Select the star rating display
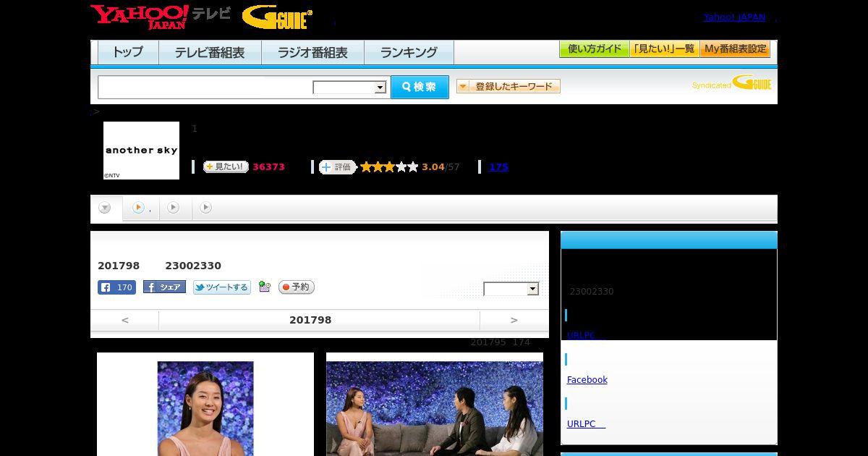The image size is (868, 456). [389, 167]
